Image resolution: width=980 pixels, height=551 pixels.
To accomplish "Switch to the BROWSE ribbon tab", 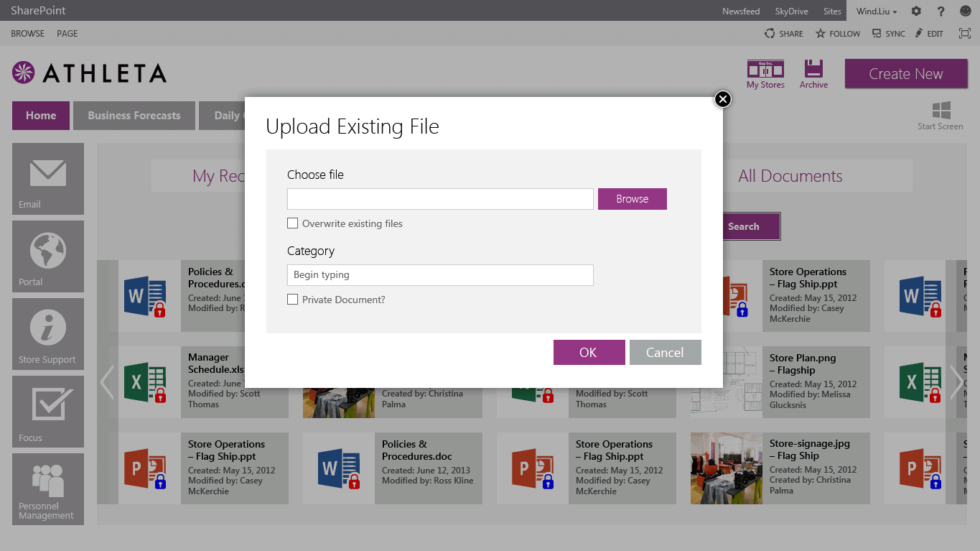I will 27,34.
